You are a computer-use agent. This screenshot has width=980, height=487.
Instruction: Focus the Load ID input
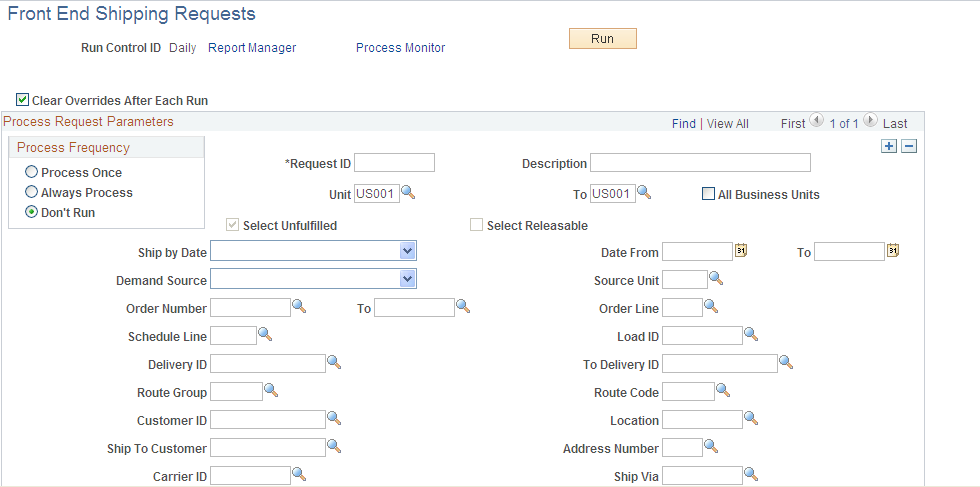coord(702,336)
